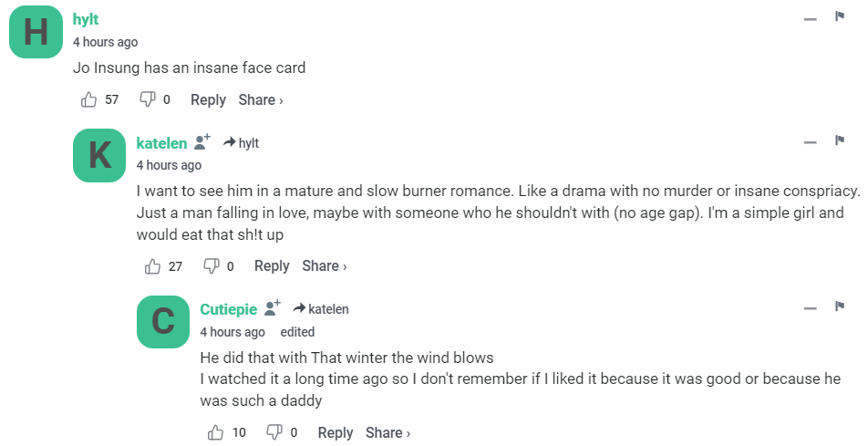Image resolution: width=868 pixels, height=446 pixels.
Task: Open Share menu for katelen's comment
Action: click(325, 266)
